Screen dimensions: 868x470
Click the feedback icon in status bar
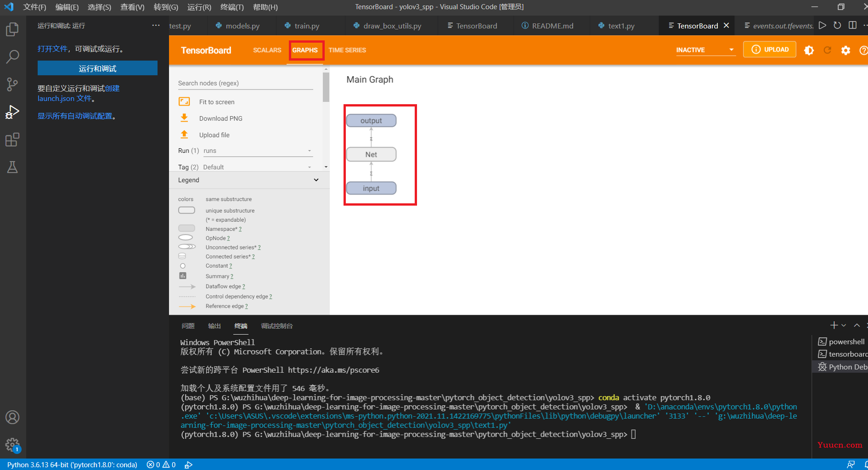(x=851, y=464)
